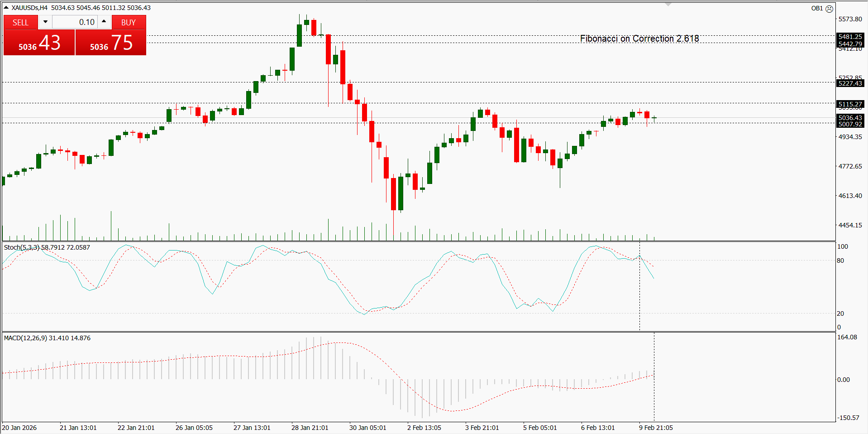This screenshot has height=434, width=868.
Task: Click the 9 Feb 21:05 time label
Action: pos(655,428)
